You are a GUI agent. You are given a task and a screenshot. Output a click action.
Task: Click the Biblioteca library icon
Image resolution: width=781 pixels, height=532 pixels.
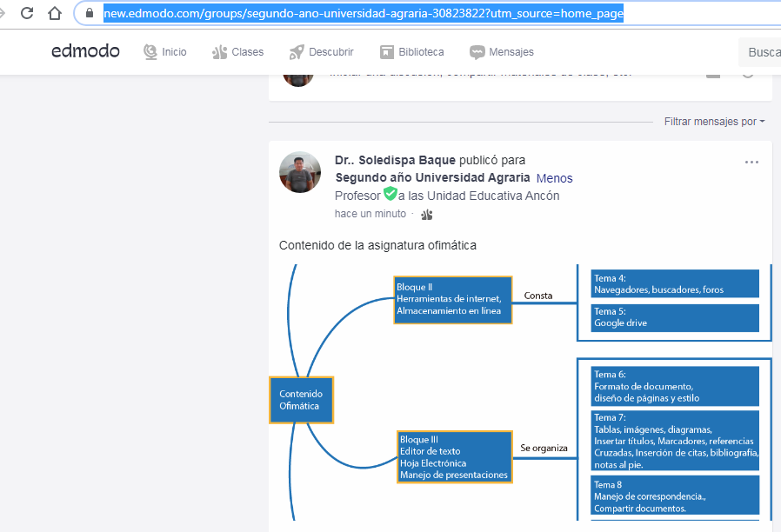387,52
